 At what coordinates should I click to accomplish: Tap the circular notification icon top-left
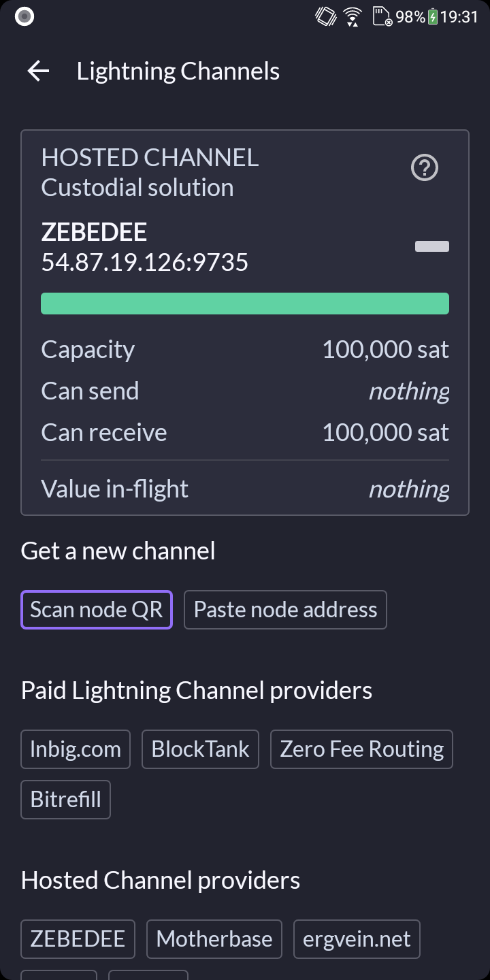pos(24,17)
